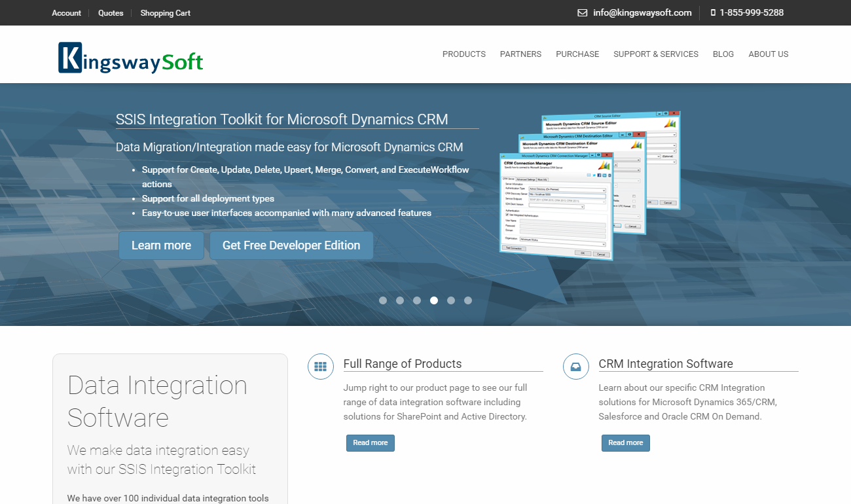
Task: Open the CRM Integration Software heading
Action: point(666,364)
